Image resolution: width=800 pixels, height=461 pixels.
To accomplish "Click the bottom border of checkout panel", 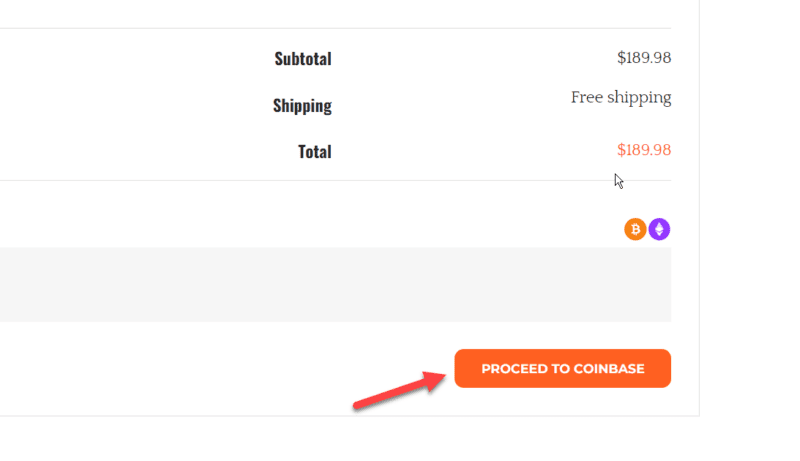I will coord(350,416).
